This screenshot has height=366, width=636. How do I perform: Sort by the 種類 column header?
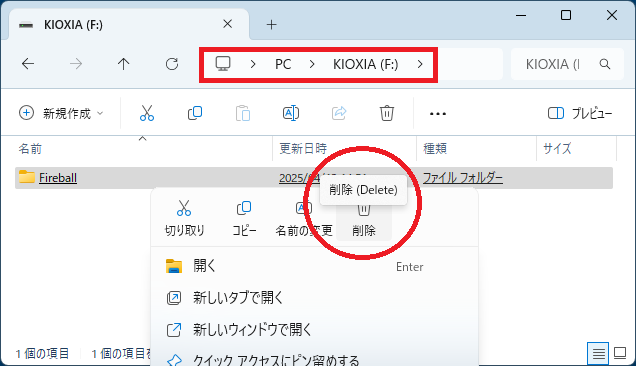point(477,149)
